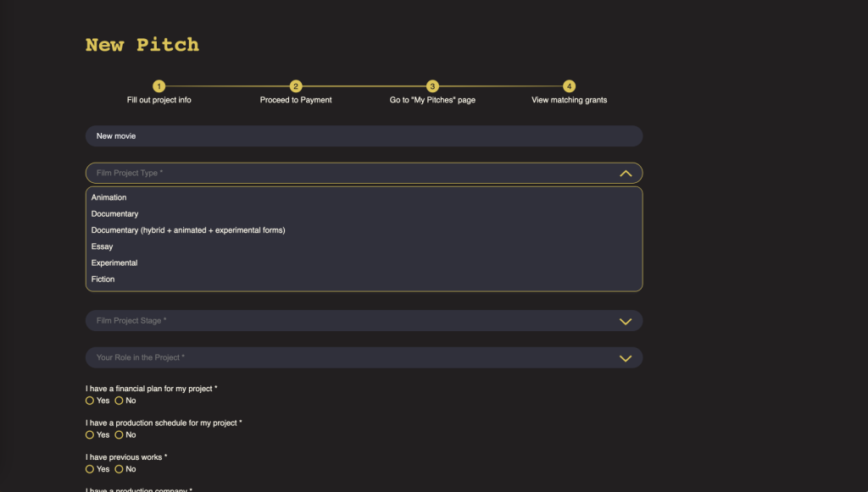Click the step 1 circle icon
The height and width of the screenshot is (492, 868).
[159, 86]
